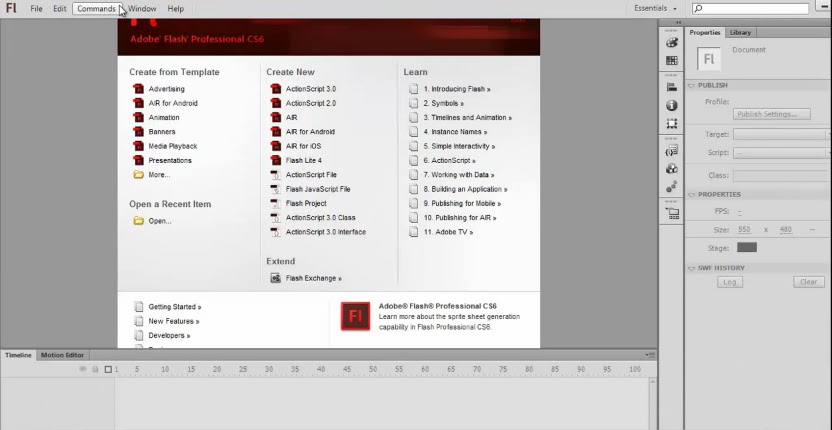
Task: Click the page icon beside Getting Started
Action: click(x=139, y=306)
